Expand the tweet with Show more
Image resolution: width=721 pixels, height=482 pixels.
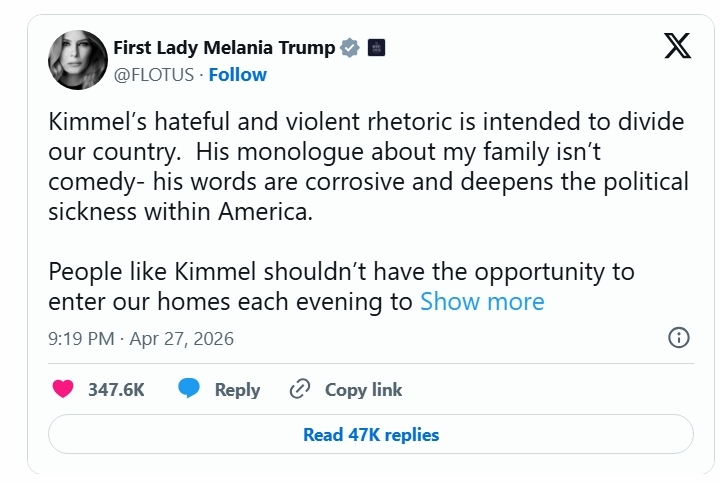click(x=482, y=301)
